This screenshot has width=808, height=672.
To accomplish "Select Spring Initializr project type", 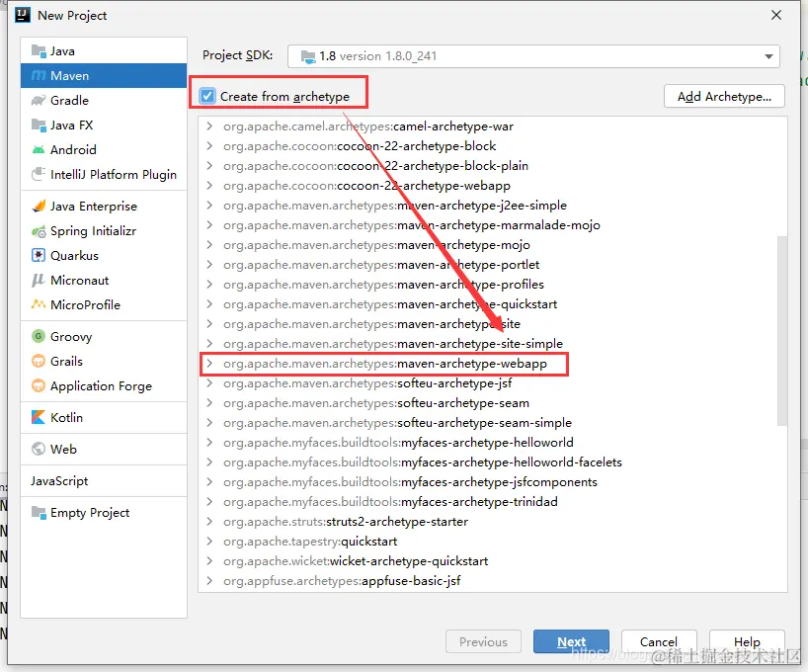I will [x=104, y=231].
